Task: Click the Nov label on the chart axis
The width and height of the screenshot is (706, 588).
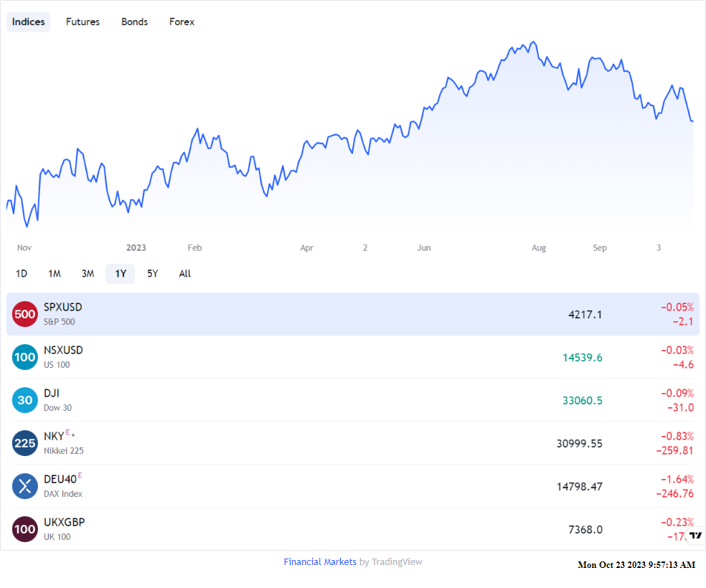Action: click(24, 248)
